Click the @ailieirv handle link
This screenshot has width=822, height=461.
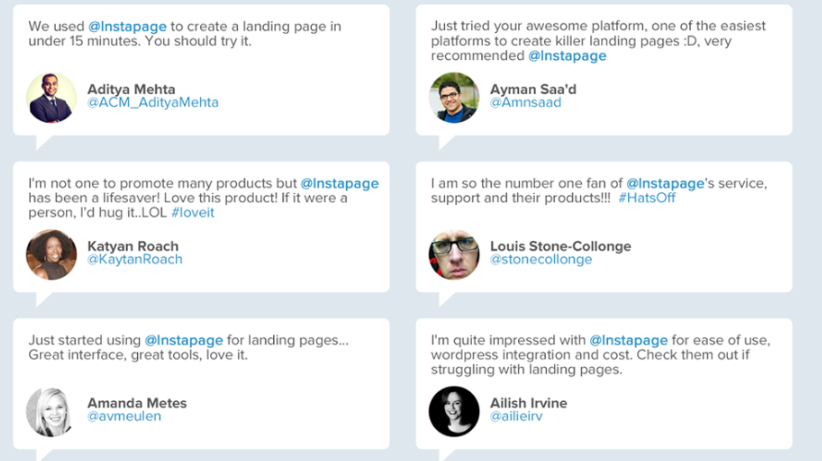coord(518,417)
